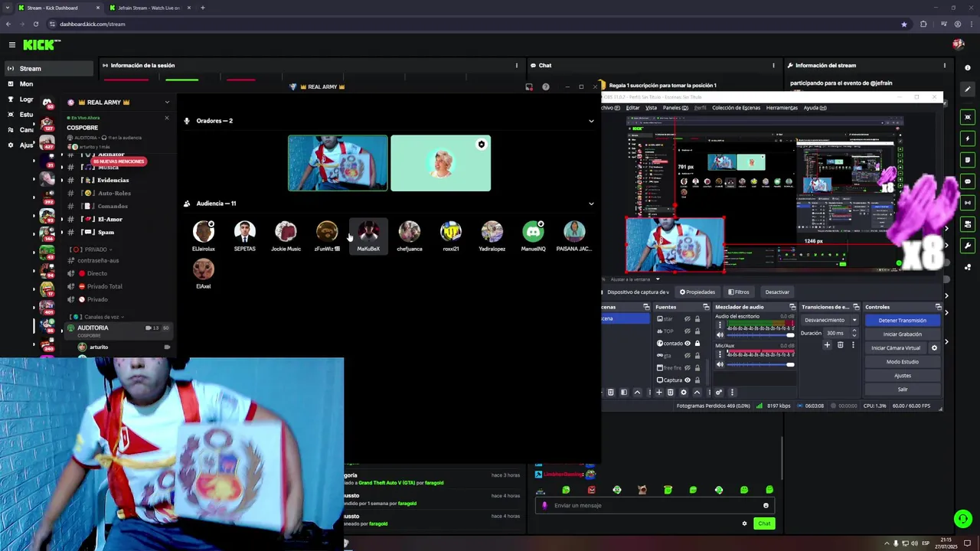Adjust the Mic/Aux volume slider
The width and height of the screenshot is (980, 551).
click(x=760, y=364)
